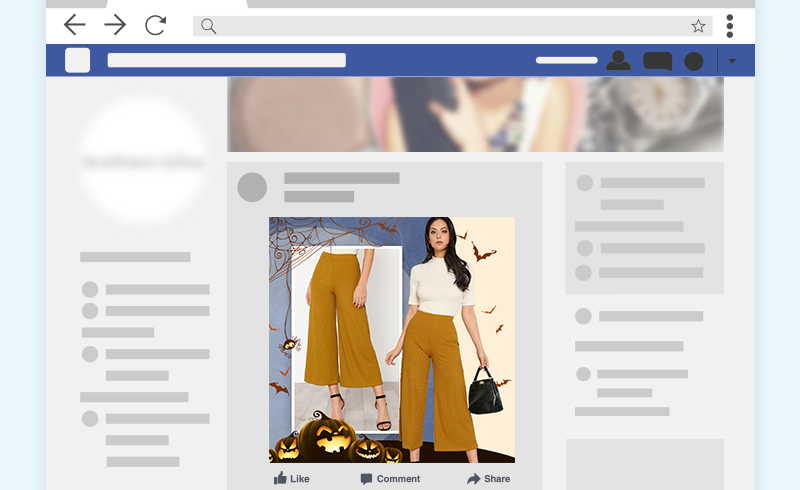Click the magnifier icon in the address bar
The height and width of the screenshot is (490, 800).
(x=208, y=26)
